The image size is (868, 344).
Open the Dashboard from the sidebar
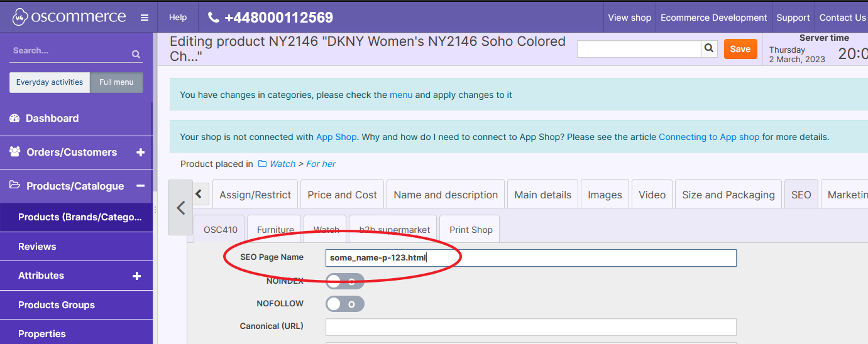(52, 118)
